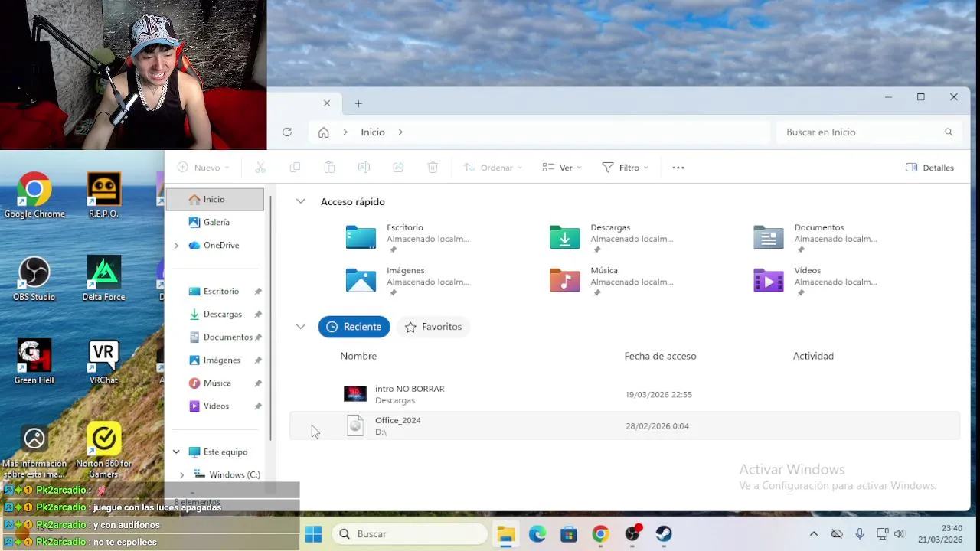Click the Home icon in address bar

click(x=324, y=132)
